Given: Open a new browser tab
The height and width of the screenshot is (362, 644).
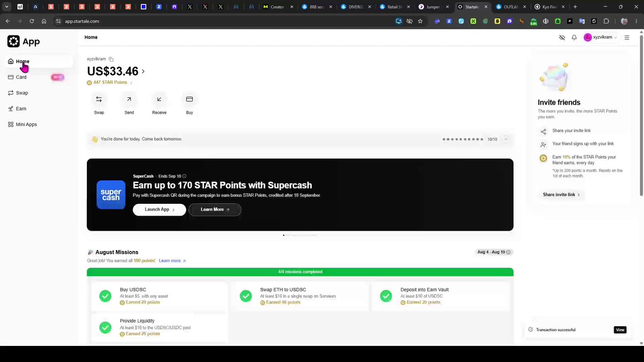Looking at the screenshot, I should coord(575,7).
